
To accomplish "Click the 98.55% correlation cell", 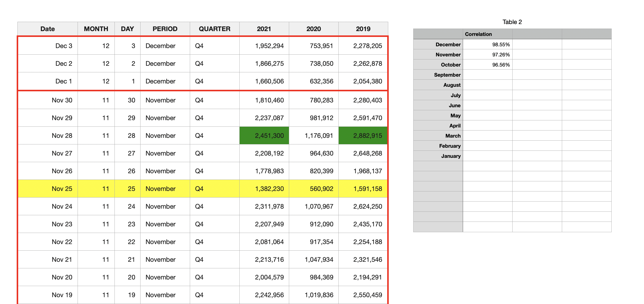I will click(x=488, y=45).
